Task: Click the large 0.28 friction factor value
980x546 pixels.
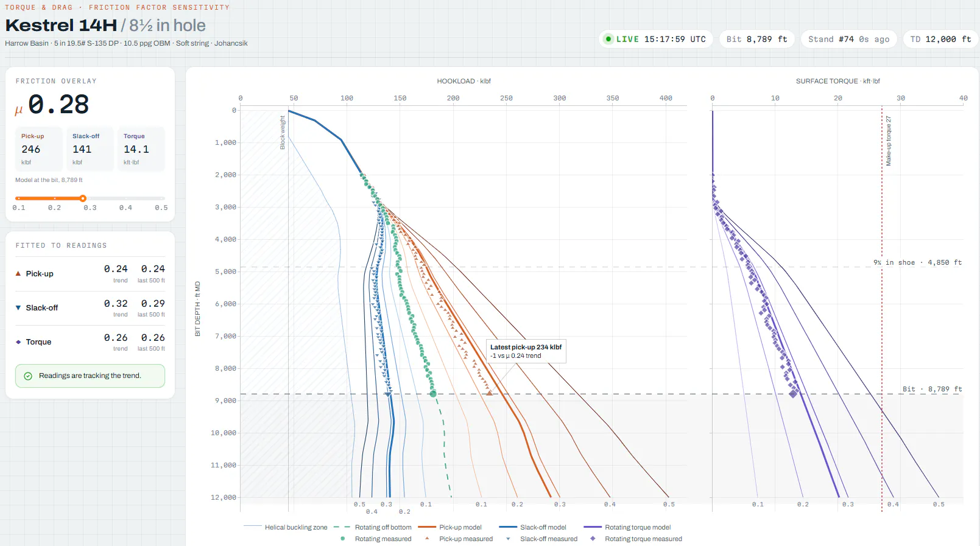Action: click(x=58, y=105)
